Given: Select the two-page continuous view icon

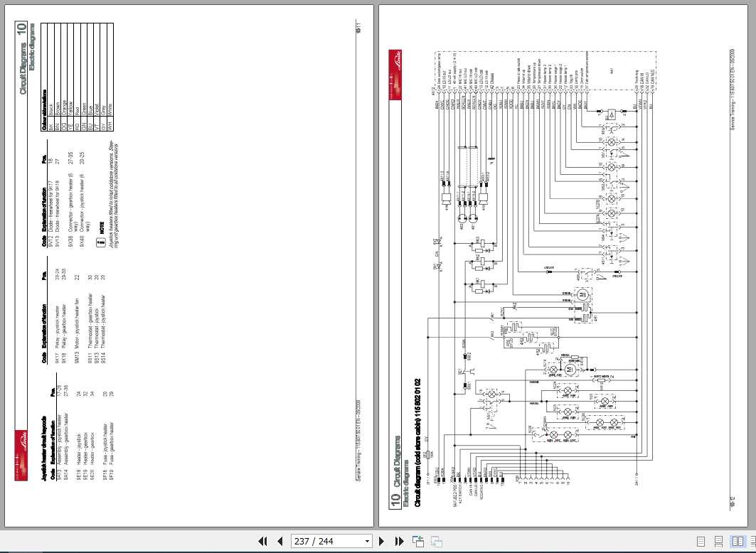Looking at the screenshot, I should [x=752, y=542].
